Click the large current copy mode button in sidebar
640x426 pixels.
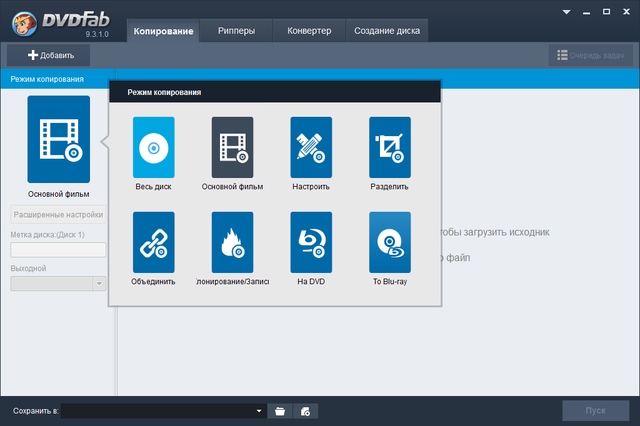pyautogui.click(x=58, y=139)
